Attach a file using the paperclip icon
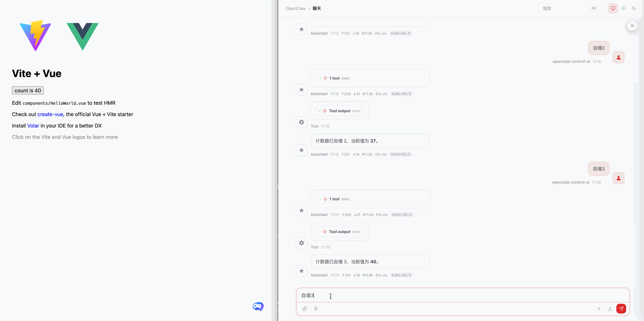This screenshot has width=644, height=321. 305,309
